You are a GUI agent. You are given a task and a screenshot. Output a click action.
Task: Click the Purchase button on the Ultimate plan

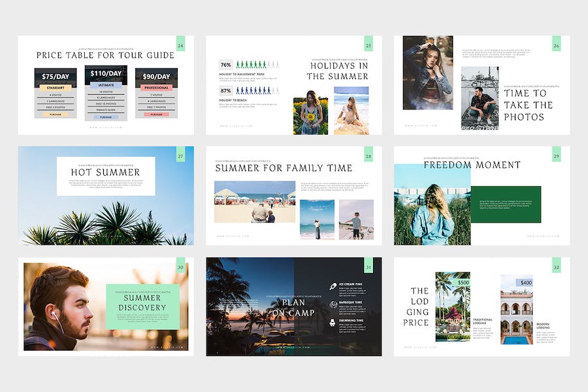[x=106, y=117]
